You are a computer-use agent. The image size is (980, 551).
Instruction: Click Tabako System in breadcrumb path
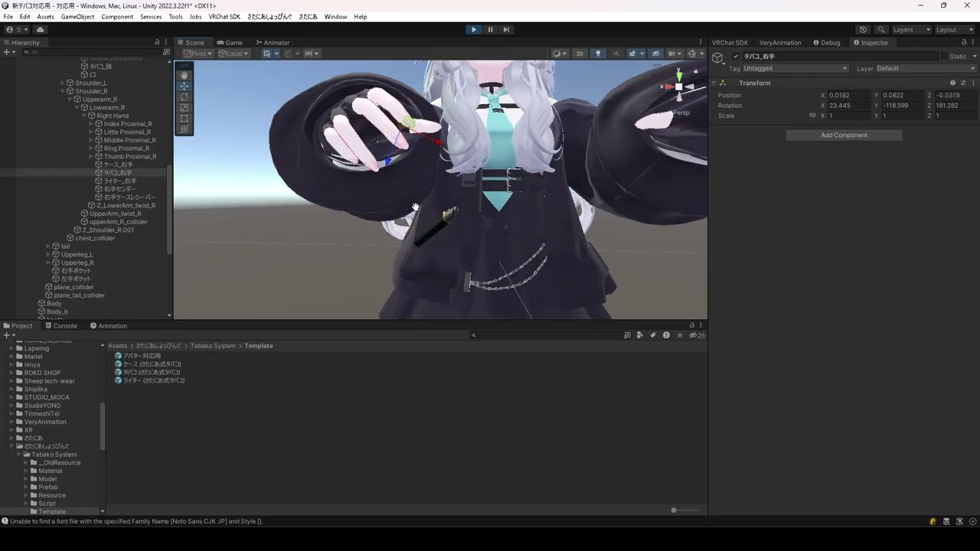click(213, 346)
